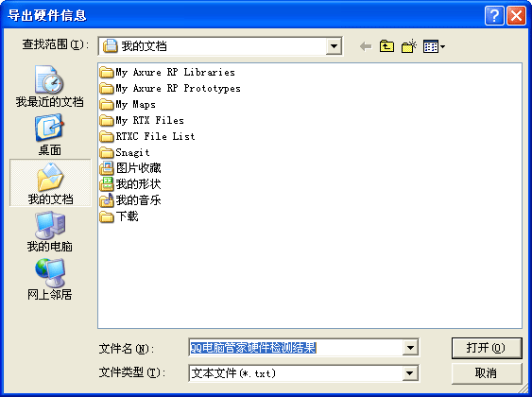Viewport: 532px width, 397px height.
Task: Select the My Axure RP Prototypes folder icon
Action: pyautogui.click(x=107, y=88)
